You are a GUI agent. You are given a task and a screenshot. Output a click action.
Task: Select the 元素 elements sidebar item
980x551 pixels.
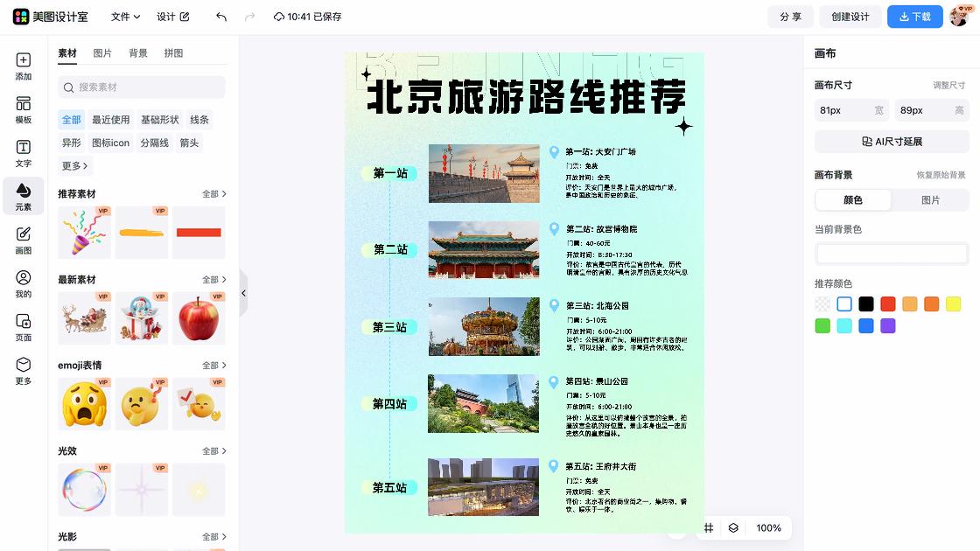click(23, 197)
